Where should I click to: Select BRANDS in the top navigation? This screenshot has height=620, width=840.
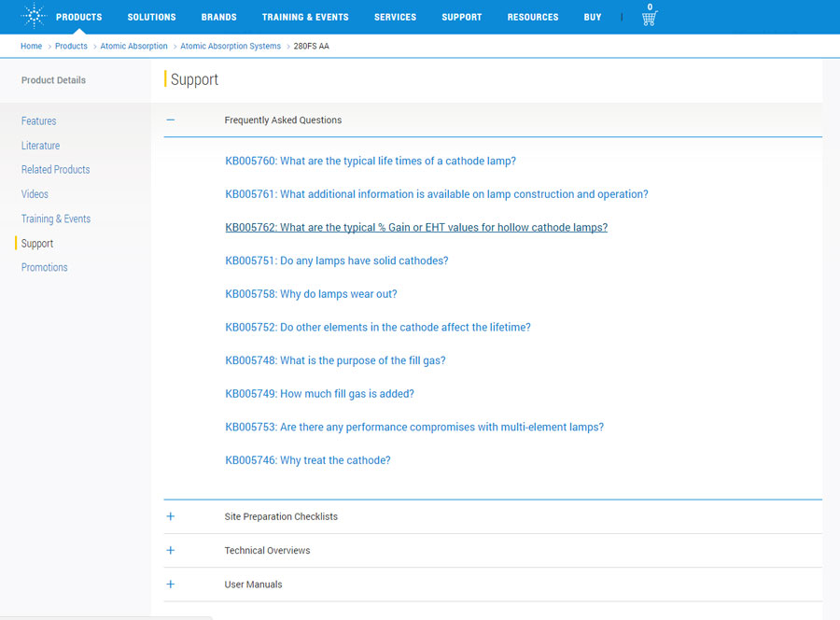point(218,17)
